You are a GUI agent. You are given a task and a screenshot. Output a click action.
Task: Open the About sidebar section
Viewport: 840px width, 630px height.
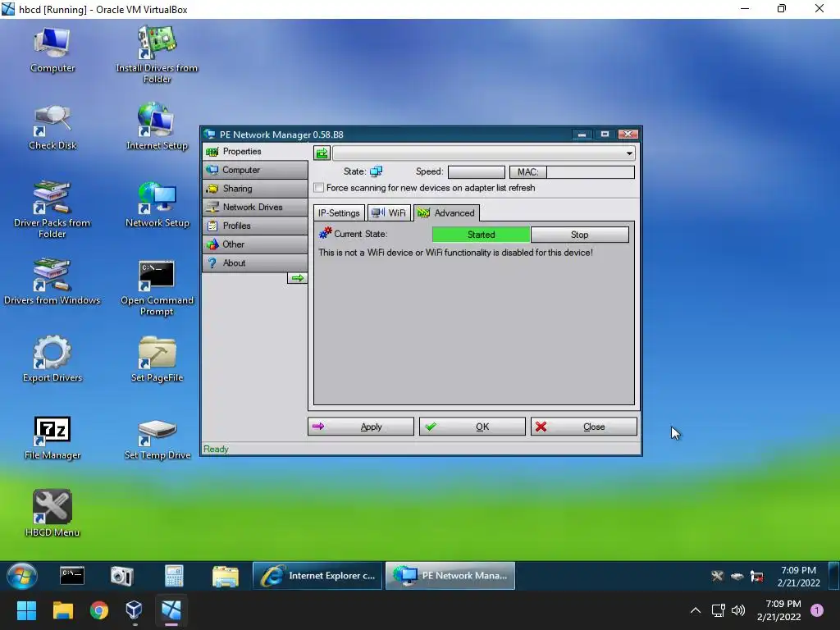(255, 263)
